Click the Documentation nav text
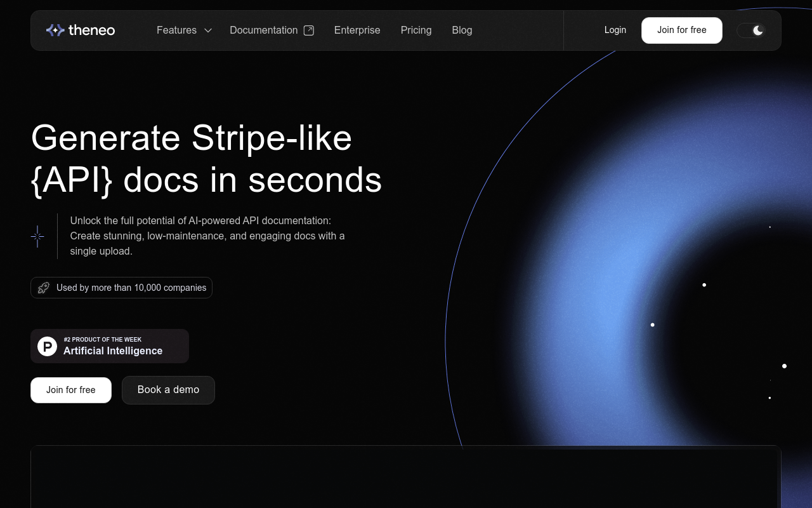This screenshot has width=812, height=508. (x=263, y=30)
